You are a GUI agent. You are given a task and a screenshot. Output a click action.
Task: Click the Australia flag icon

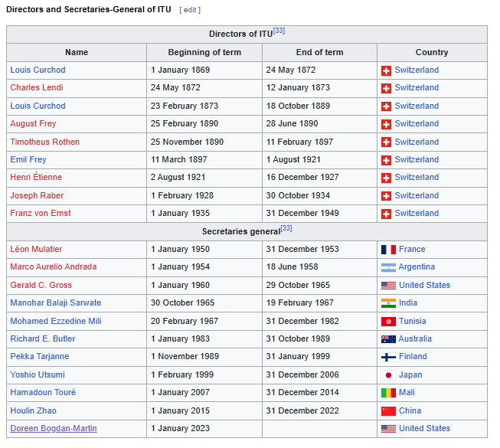click(388, 339)
